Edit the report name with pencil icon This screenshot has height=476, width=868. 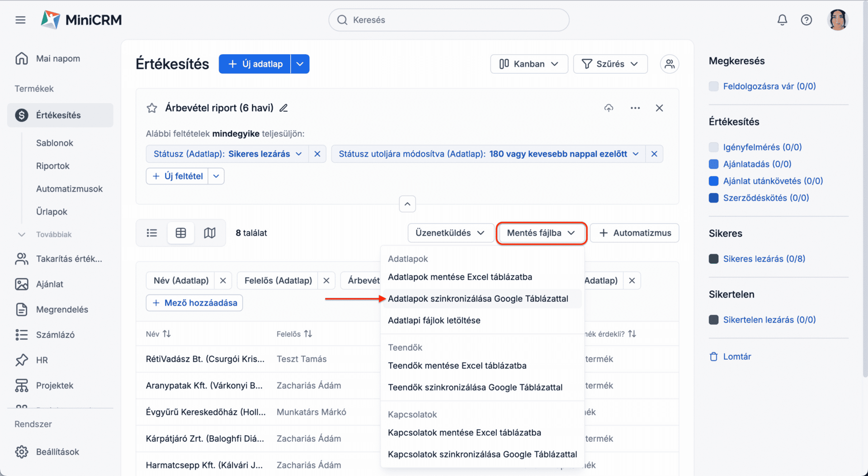pos(283,108)
